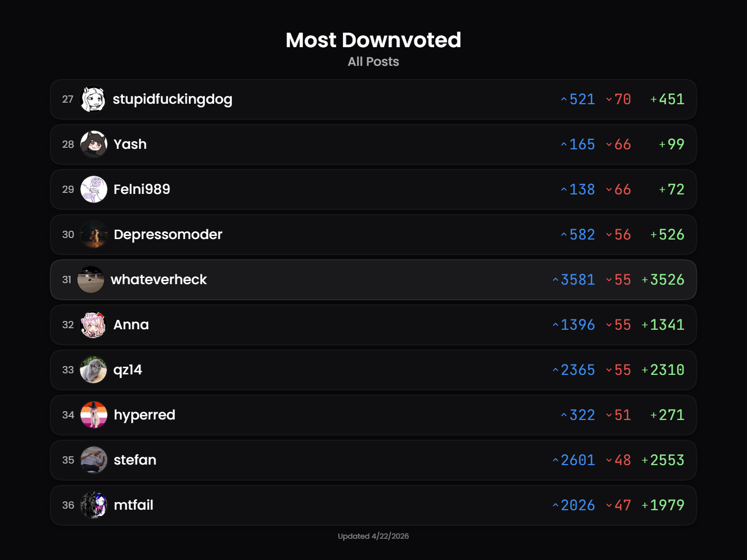Click the Updated 4/22/2026 label
The width and height of the screenshot is (747, 560).
click(x=373, y=536)
